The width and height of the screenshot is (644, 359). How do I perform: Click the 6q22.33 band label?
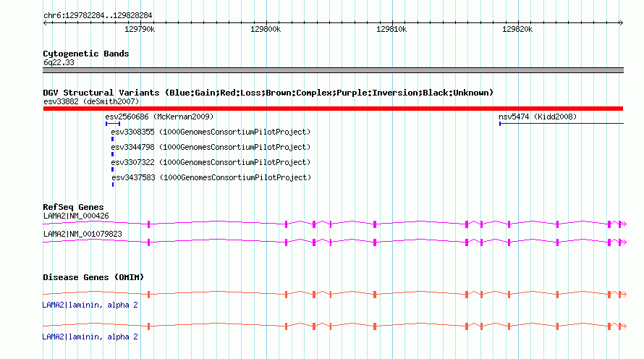click(x=59, y=62)
